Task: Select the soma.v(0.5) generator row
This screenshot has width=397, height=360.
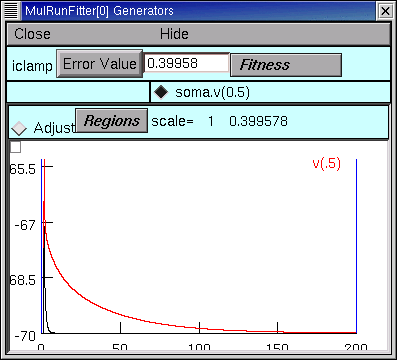Action: click(x=270, y=92)
